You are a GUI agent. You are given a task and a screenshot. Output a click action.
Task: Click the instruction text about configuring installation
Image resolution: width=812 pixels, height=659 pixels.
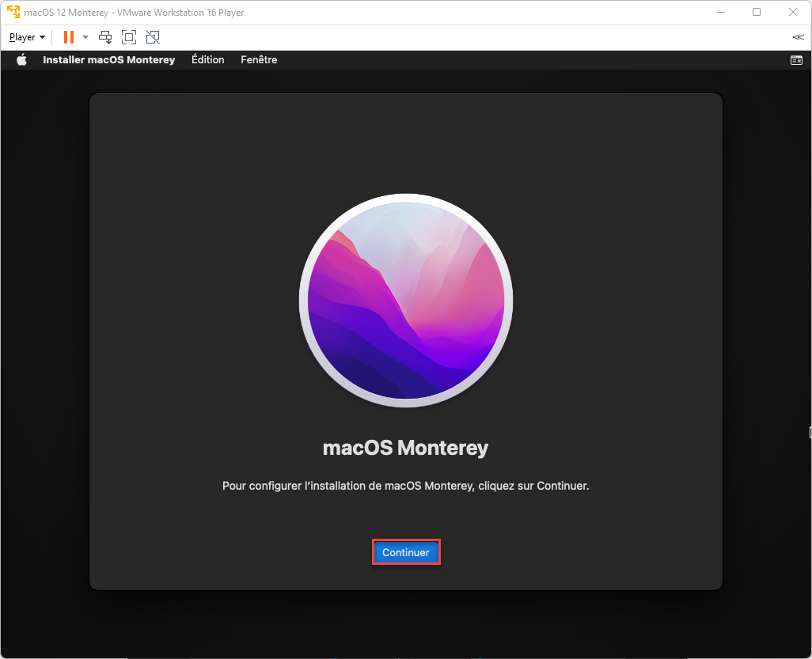[x=405, y=486]
